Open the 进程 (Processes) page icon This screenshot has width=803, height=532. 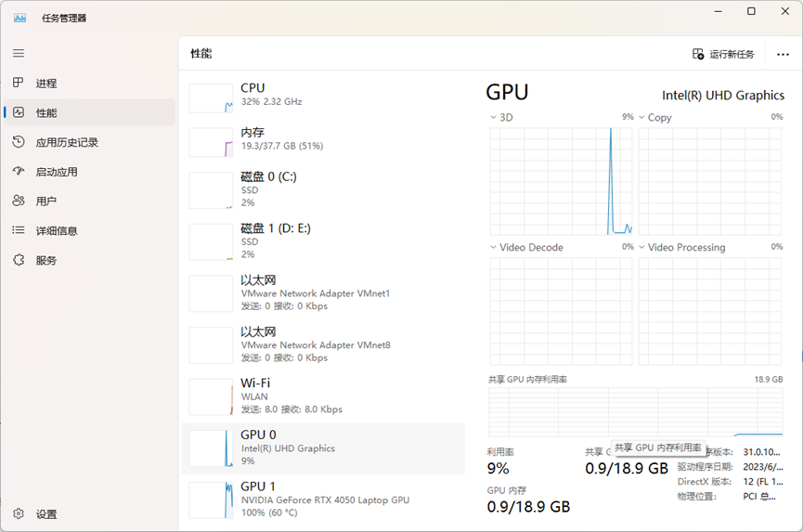tap(19, 83)
